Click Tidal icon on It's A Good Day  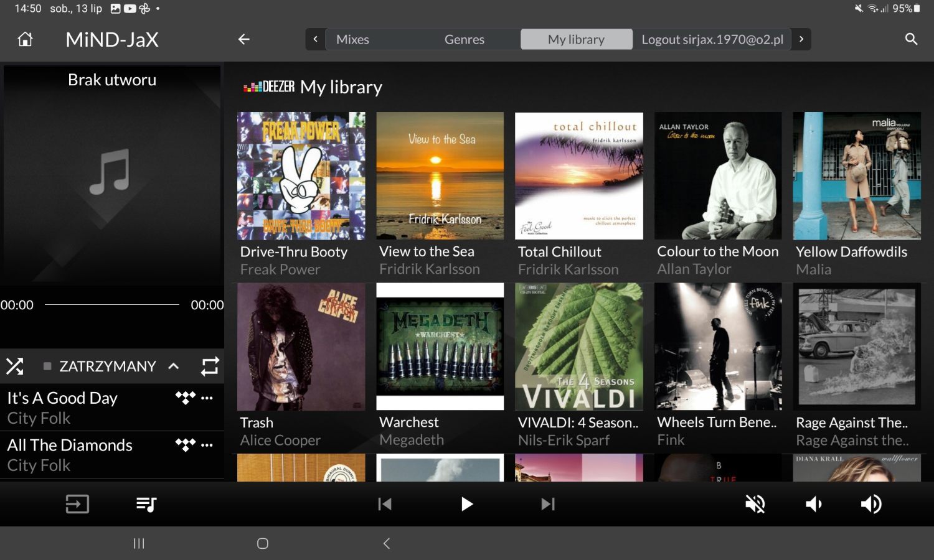coord(186,398)
